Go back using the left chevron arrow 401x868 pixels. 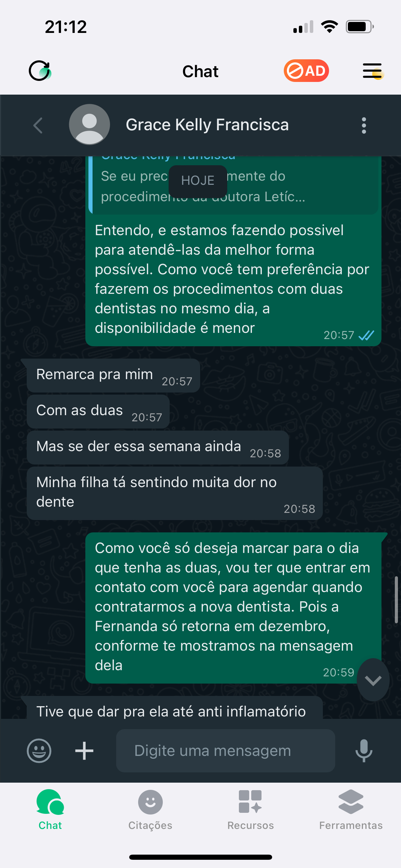tap(38, 125)
